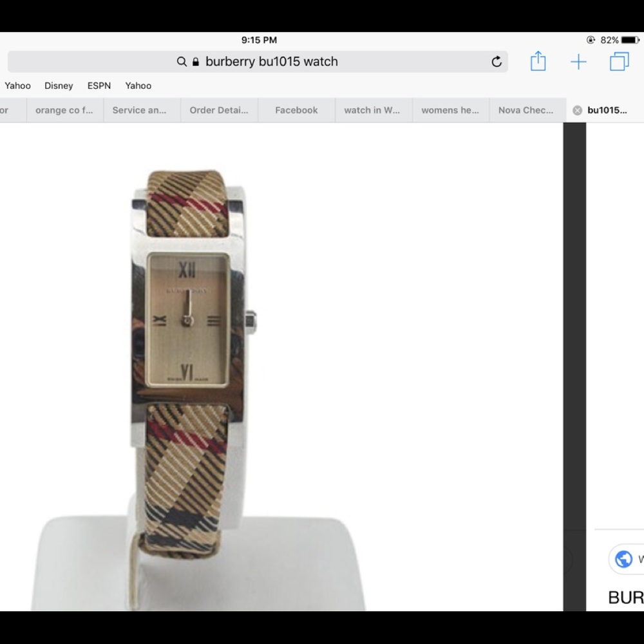Show all tabs overview icon

point(619,62)
